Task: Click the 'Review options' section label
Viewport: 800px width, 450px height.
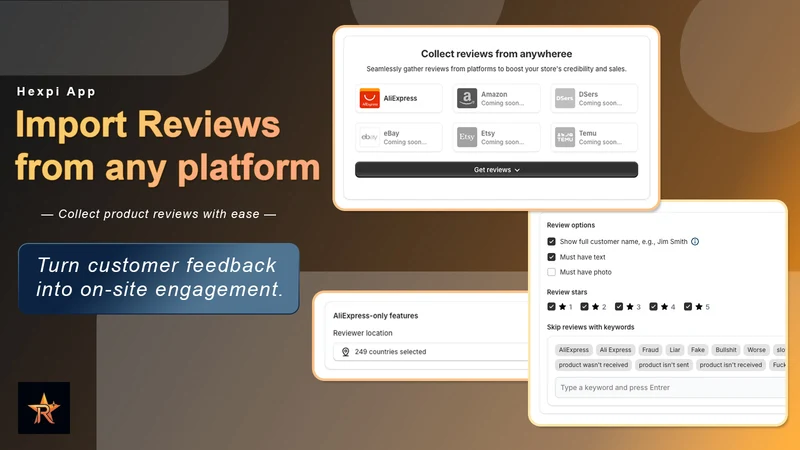Action: [x=571, y=225]
